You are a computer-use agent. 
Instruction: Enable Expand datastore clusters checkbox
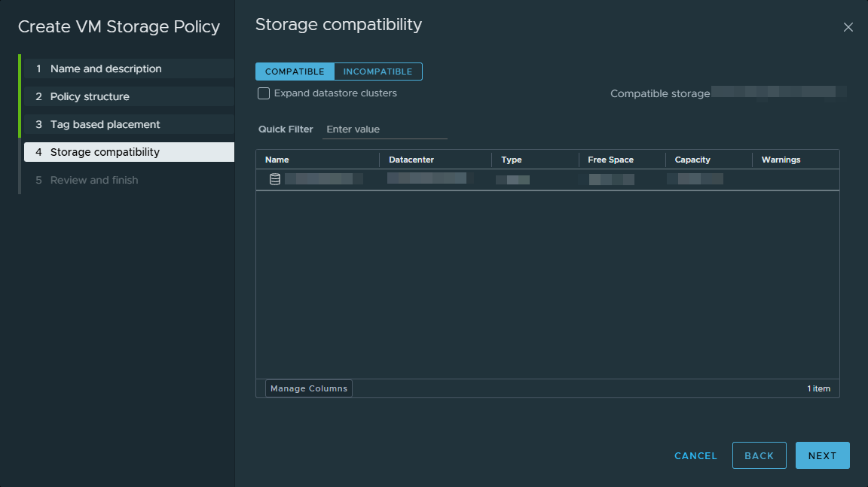(x=264, y=93)
